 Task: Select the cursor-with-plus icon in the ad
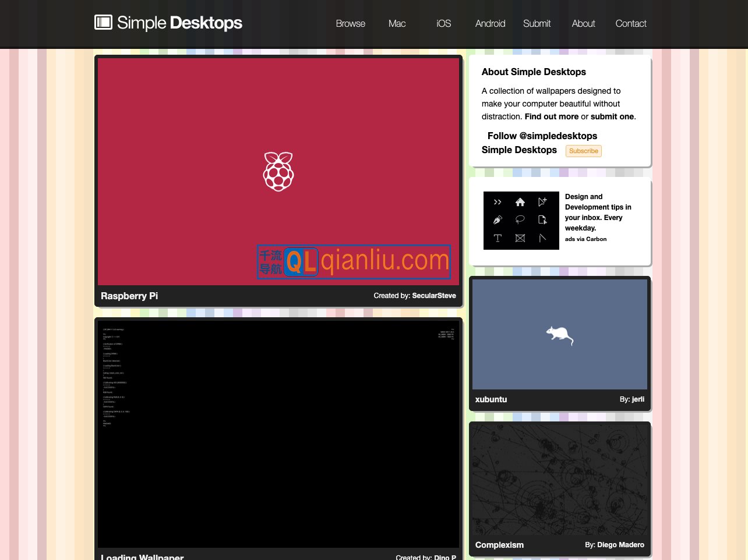coord(542,201)
